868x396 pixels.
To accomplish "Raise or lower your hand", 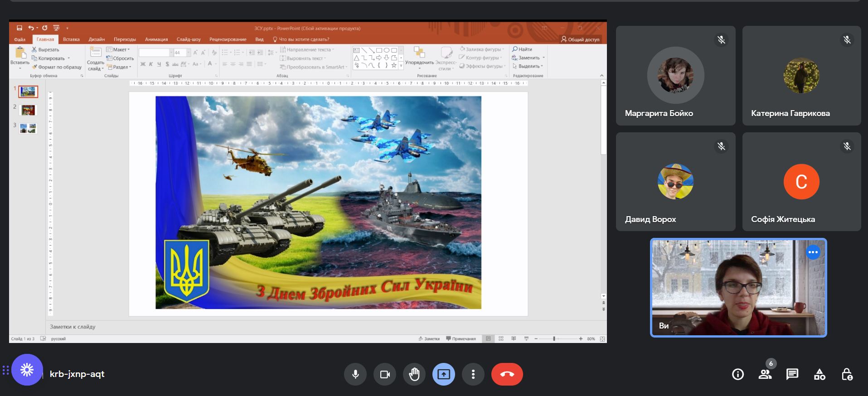I will (x=414, y=374).
